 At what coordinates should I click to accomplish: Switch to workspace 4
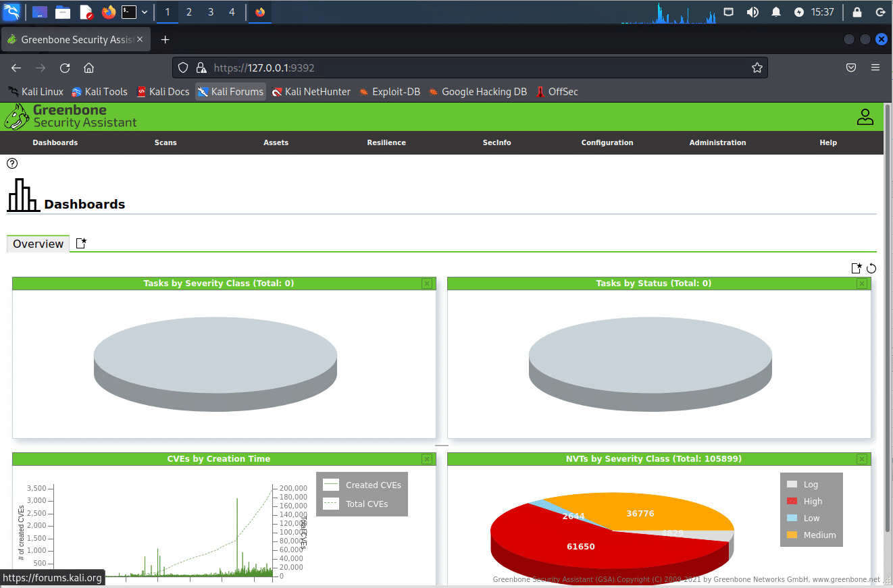click(x=232, y=12)
